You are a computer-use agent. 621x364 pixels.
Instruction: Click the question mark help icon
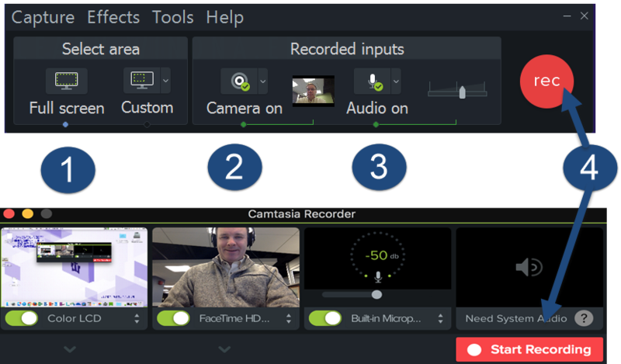(583, 318)
